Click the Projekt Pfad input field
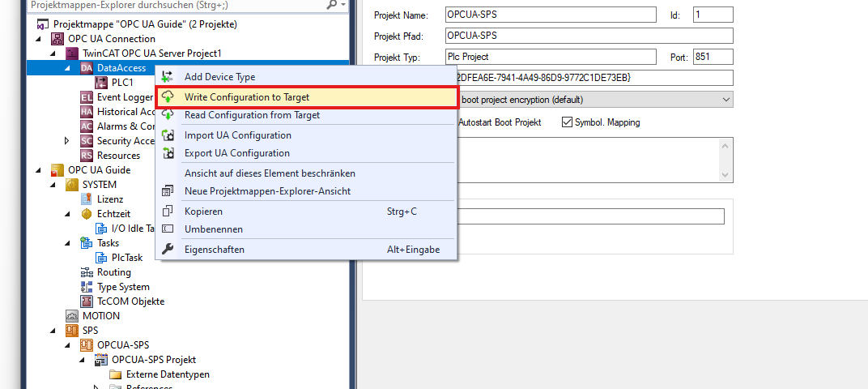The width and height of the screenshot is (868, 389). (589, 36)
